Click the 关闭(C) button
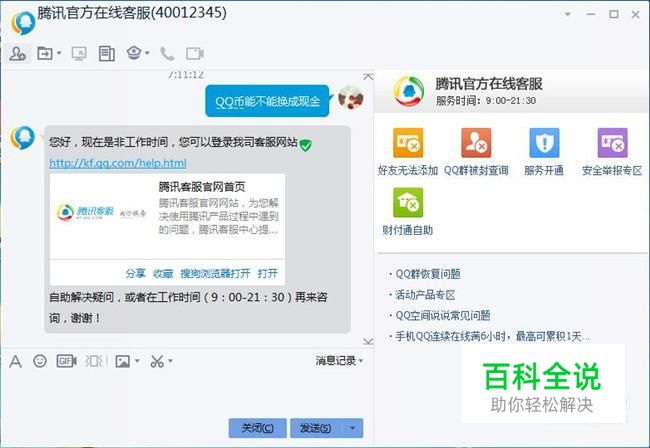The height and width of the screenshot is (448, 650). tap(257, 428)
